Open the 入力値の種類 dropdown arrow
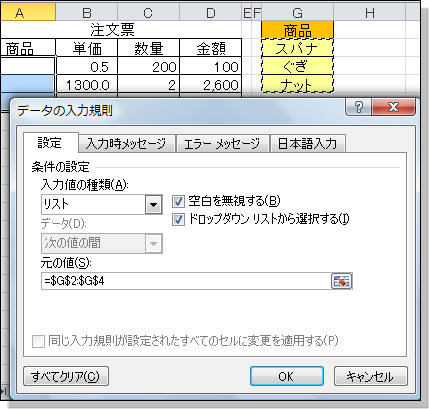This screenshot has height=409, width=429. coord(153,204)
